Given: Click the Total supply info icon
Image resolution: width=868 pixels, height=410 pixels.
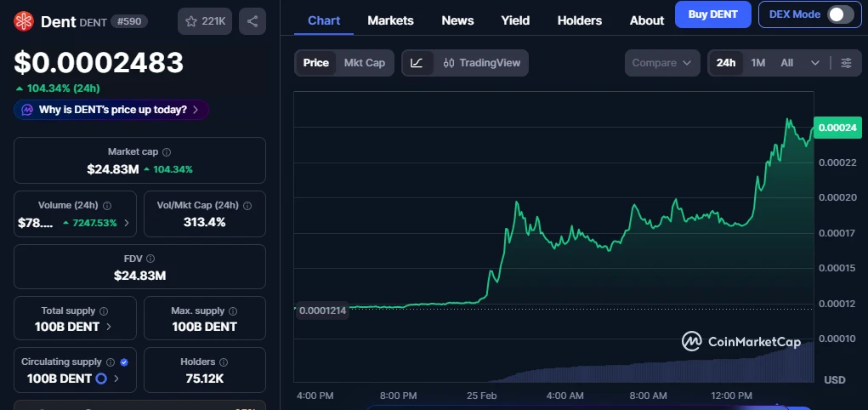Looking at the screenshot, I should tap(104, 311).
